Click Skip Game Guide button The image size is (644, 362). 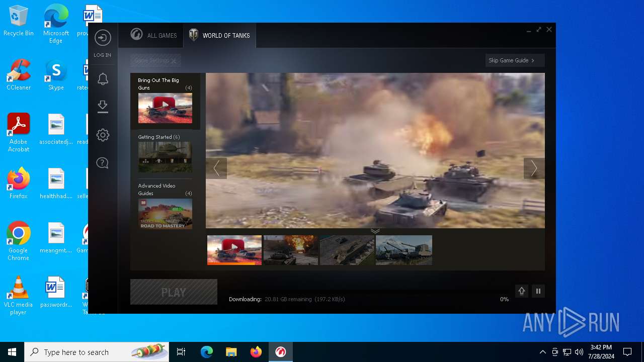click(x=515, y=60)
